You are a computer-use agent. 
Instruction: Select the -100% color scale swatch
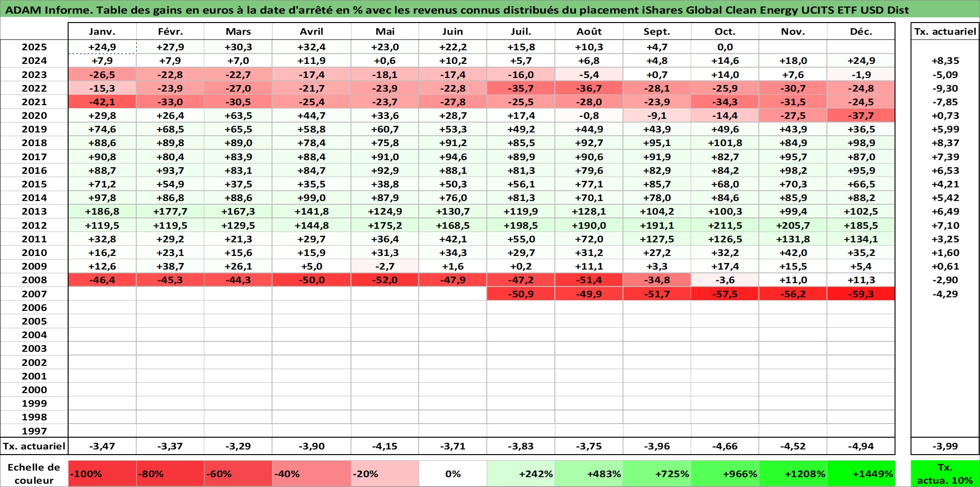[x=102, y=473]
